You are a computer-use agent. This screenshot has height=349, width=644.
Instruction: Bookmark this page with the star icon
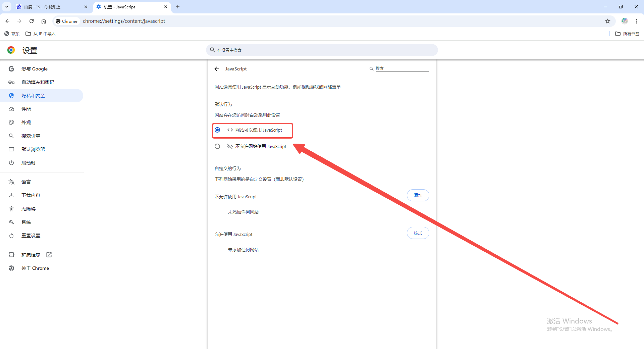tap(608, 21)
